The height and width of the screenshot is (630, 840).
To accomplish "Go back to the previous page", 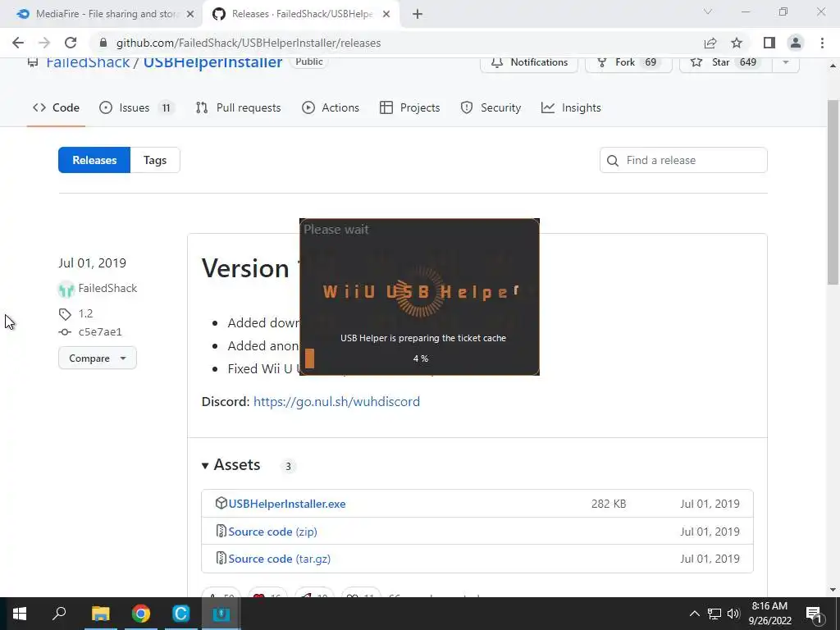I will pyautogui.click(x=18, y=43).
